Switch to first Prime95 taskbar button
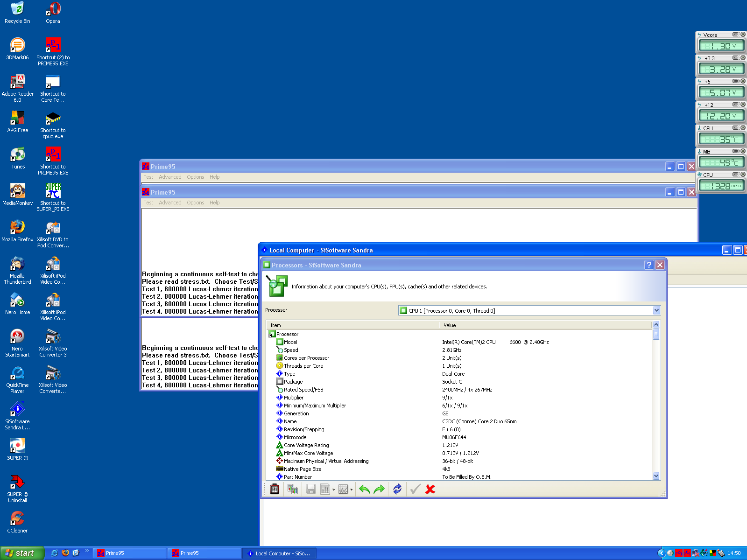 [x=130, y=553]
